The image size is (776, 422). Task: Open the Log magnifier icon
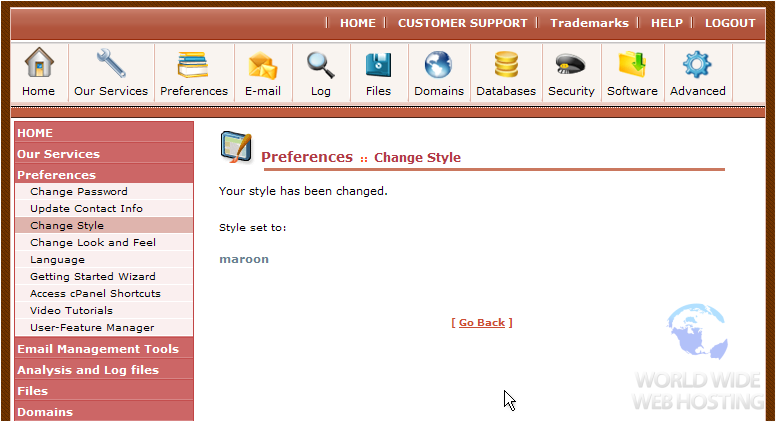click(x=321, y=65)
